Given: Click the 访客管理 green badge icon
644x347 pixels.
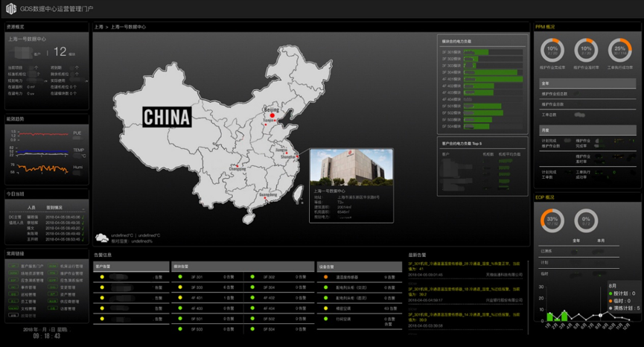Looking at the screenshot, I should [53, 308].
